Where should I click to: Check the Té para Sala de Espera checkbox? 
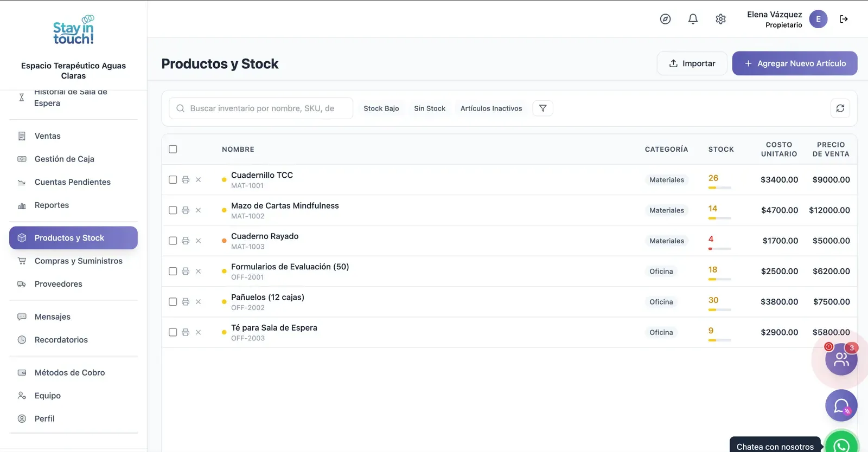(173, 332)
